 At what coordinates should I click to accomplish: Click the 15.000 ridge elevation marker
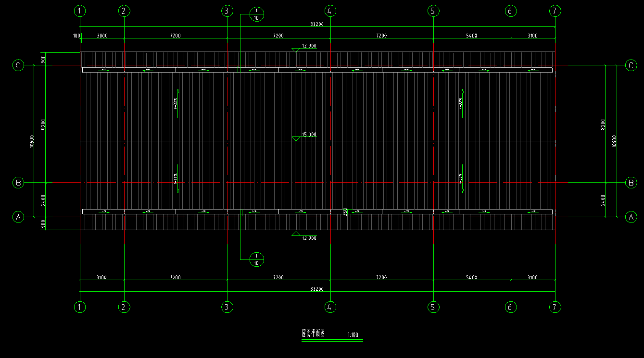[x=308, y=135]
